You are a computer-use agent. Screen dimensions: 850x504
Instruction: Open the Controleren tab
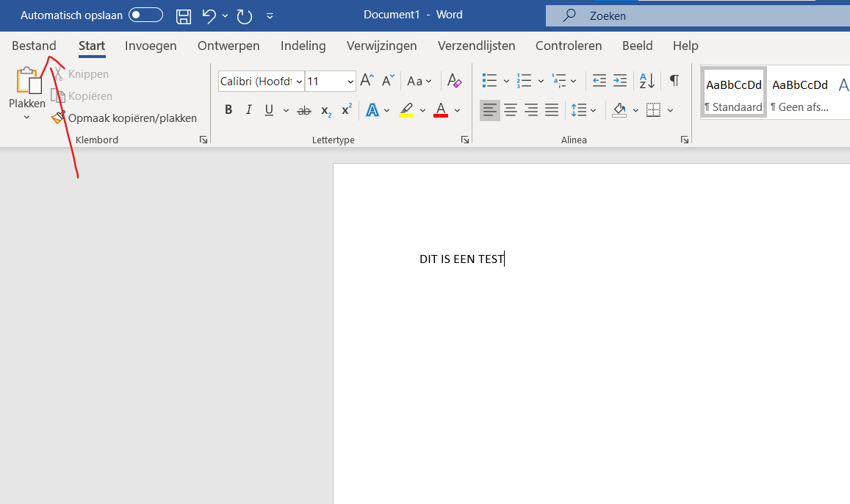pos(569,46)
